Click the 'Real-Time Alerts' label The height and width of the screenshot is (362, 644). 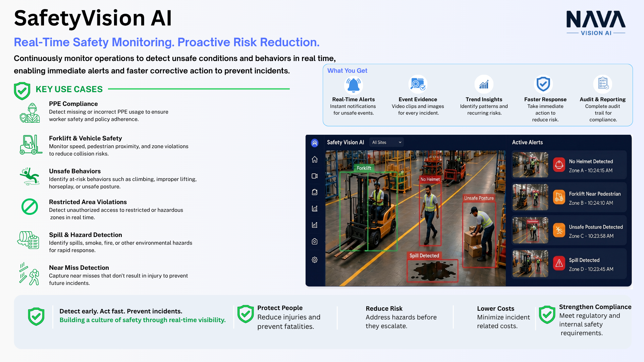click(354, 100)
